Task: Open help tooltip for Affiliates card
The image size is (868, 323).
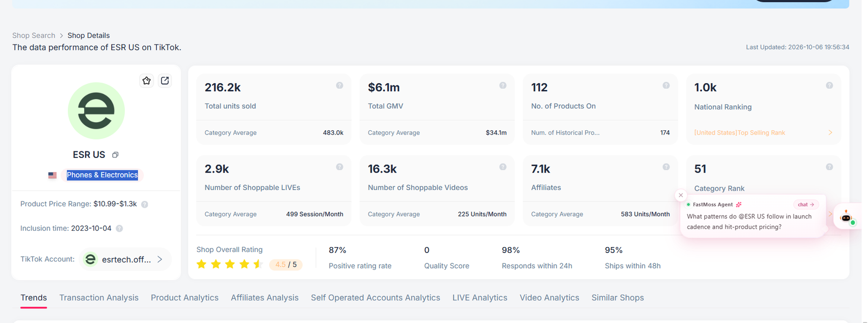Action: pyautogui.click(x=666, y=167)
